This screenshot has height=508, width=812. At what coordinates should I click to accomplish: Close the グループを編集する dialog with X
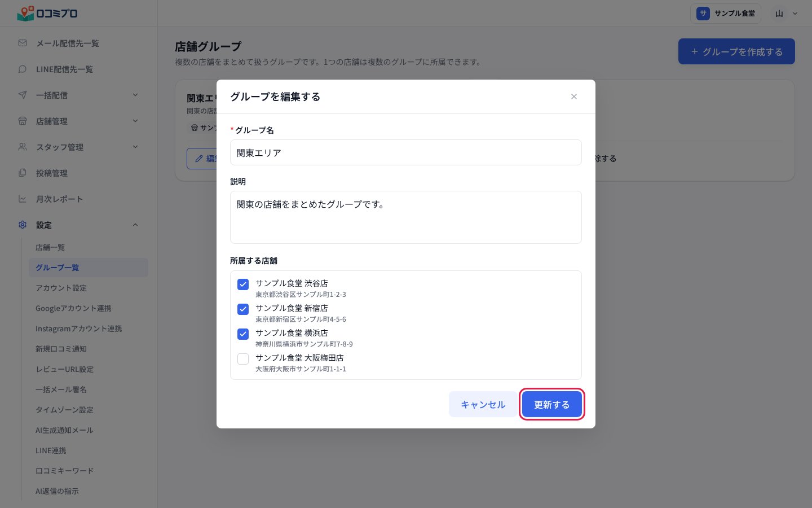tap(574, 97)
